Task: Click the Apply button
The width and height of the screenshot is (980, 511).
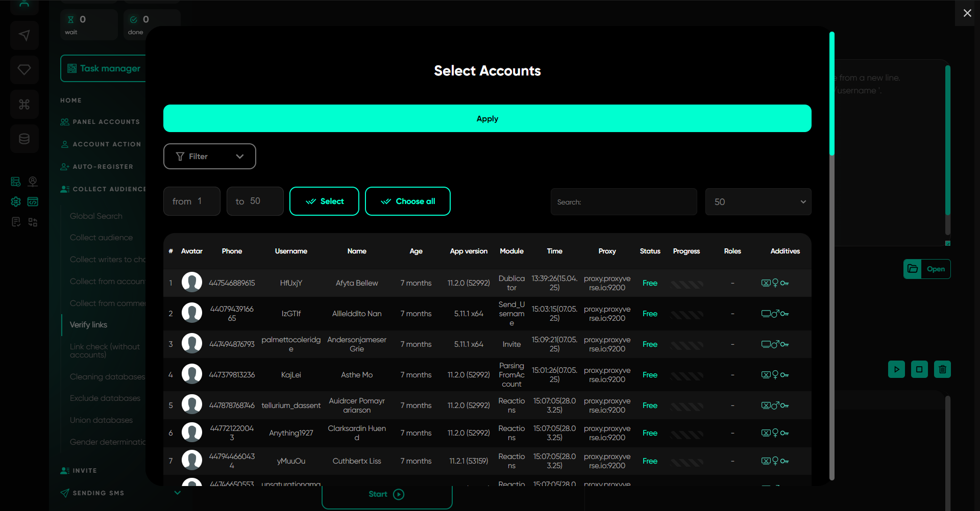Action: tap(487, 118)
